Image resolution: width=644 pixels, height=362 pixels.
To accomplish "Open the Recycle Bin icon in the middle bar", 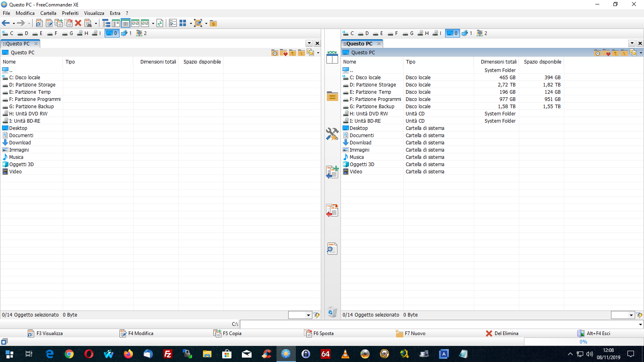I will tap(332, 312).
